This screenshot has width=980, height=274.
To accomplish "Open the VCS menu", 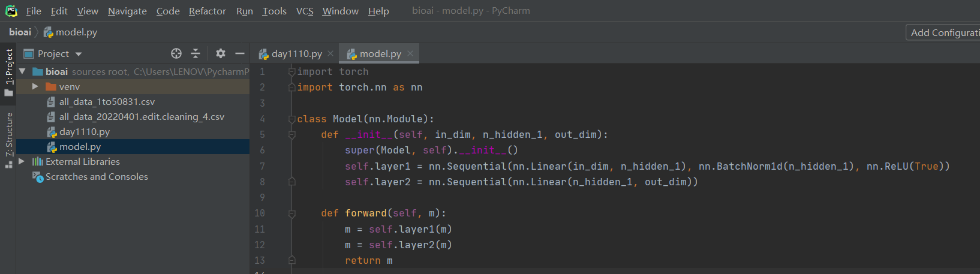I will pos(305,11).
